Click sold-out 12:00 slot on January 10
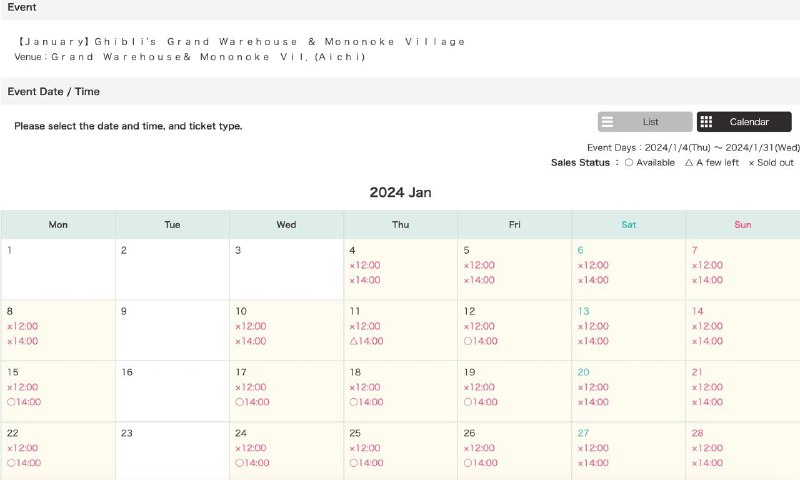800x480 pixels. [x=251, y=326]
